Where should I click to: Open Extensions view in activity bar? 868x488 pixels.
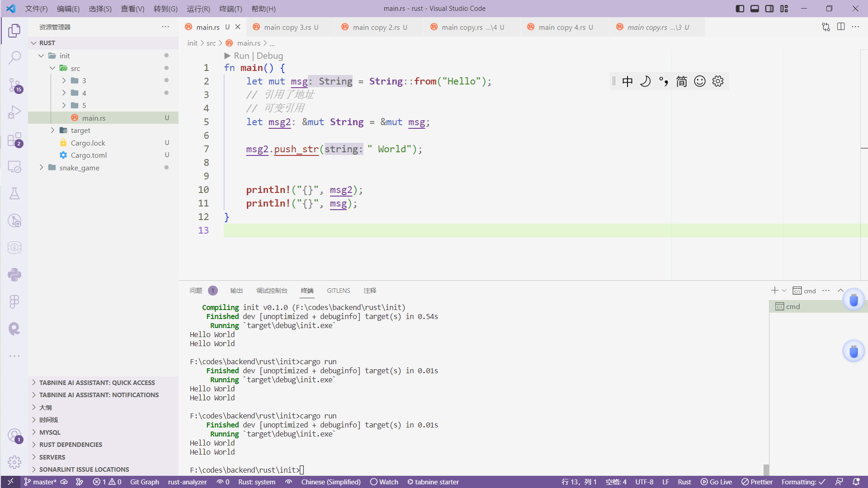[14, 140]
